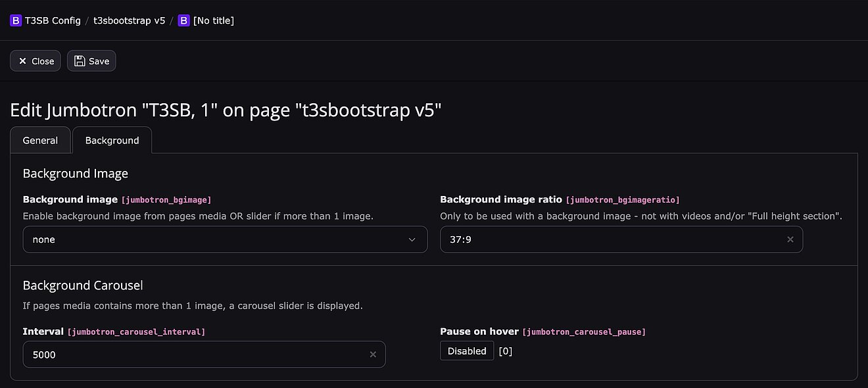Close the Jumbotron editing form
Viewport: 868px width, 388px height.
point(36,61)
